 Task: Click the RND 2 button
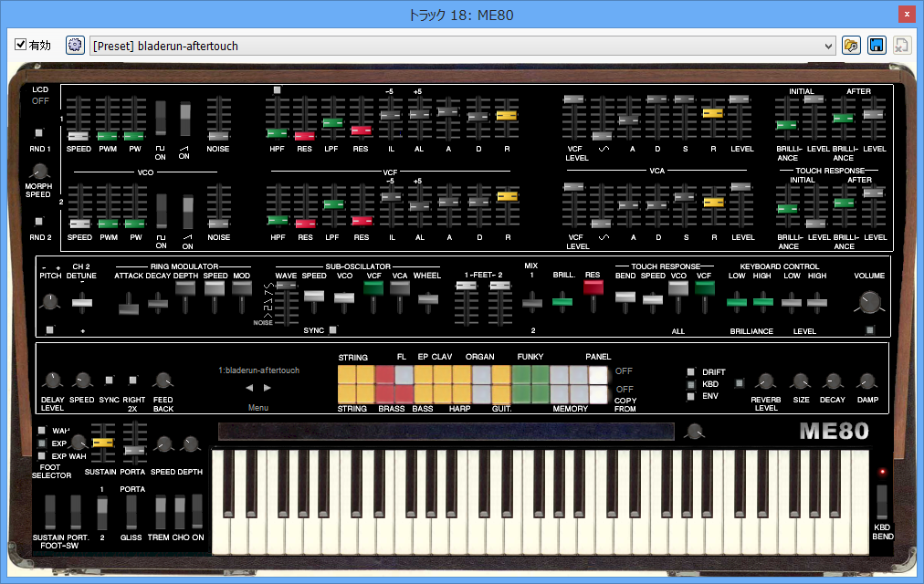pos(39,222)
